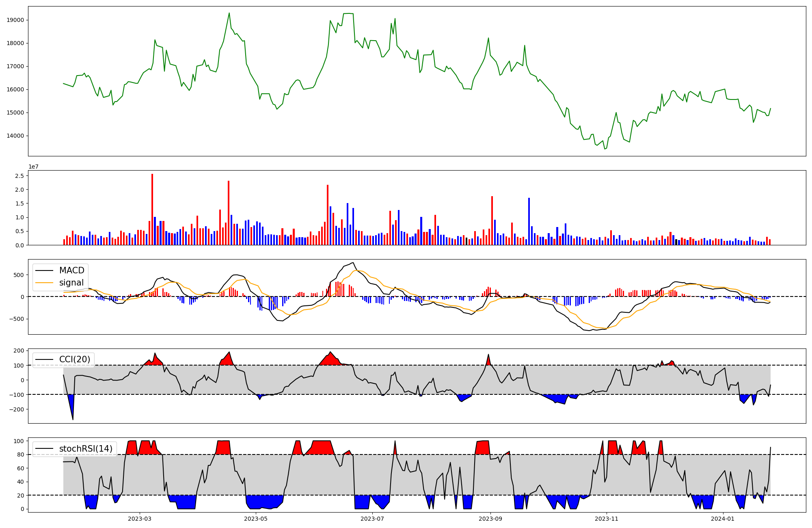The width and height of the screenshot is (812, 528).
Task: Click the black MACD legend line sample
Action: (44, 270)
